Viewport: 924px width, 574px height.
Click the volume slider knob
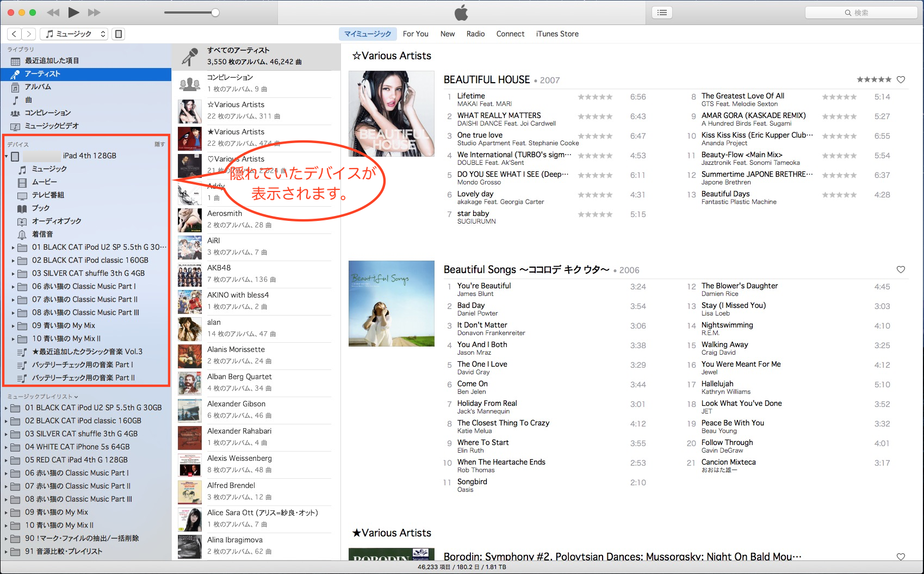[x=215, y=13]
